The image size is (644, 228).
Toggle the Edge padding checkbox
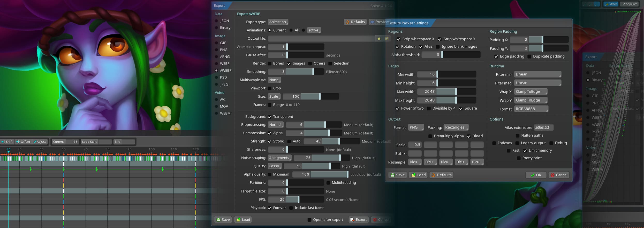point(496,56)
